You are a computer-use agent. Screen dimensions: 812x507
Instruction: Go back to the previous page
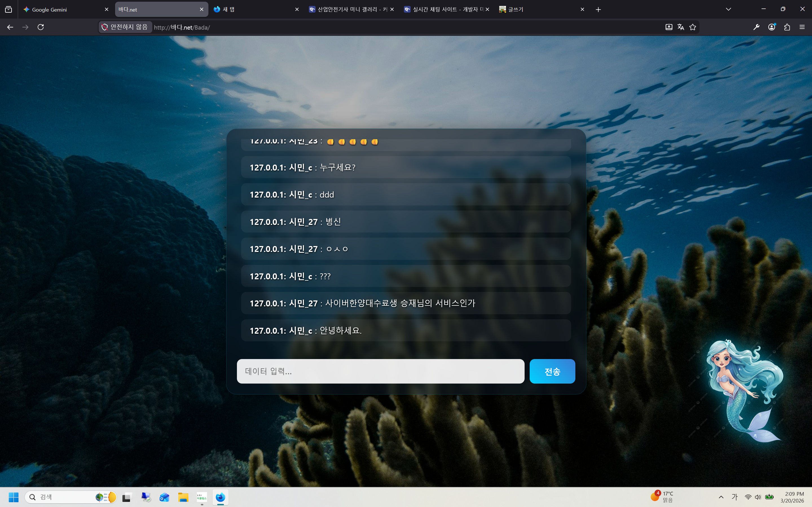(10, 27)
